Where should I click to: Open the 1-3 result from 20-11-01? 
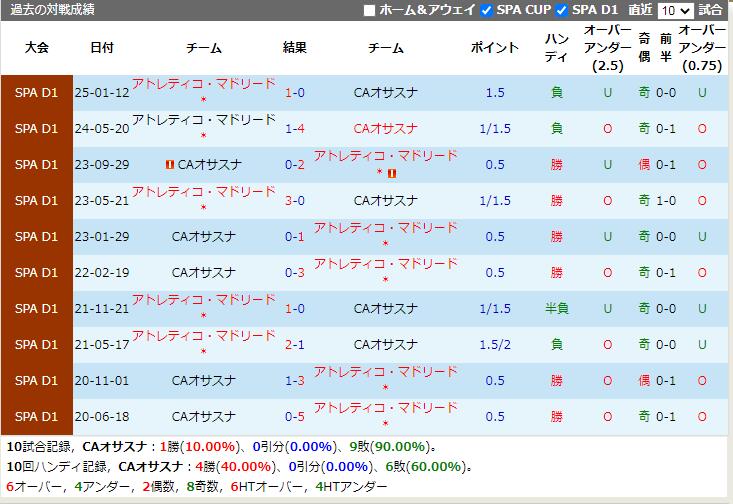click(295, 381)
